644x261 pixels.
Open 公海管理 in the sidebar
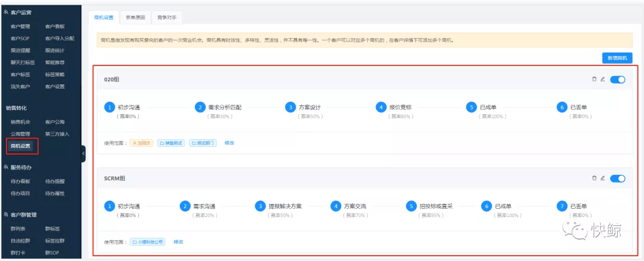coord(21,134)
